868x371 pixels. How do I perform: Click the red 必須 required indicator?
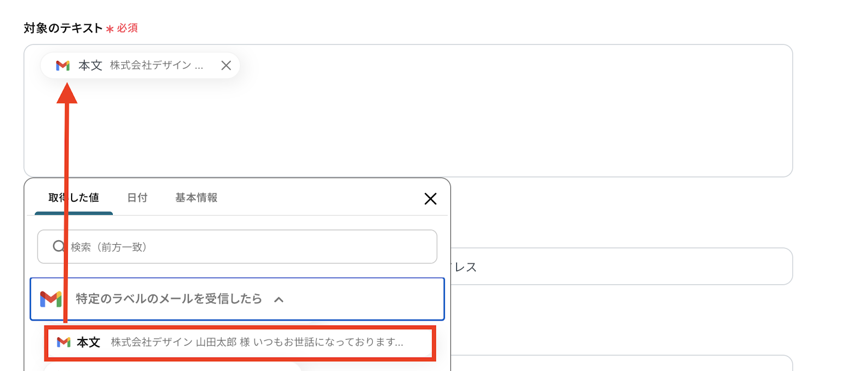(127, 28)
